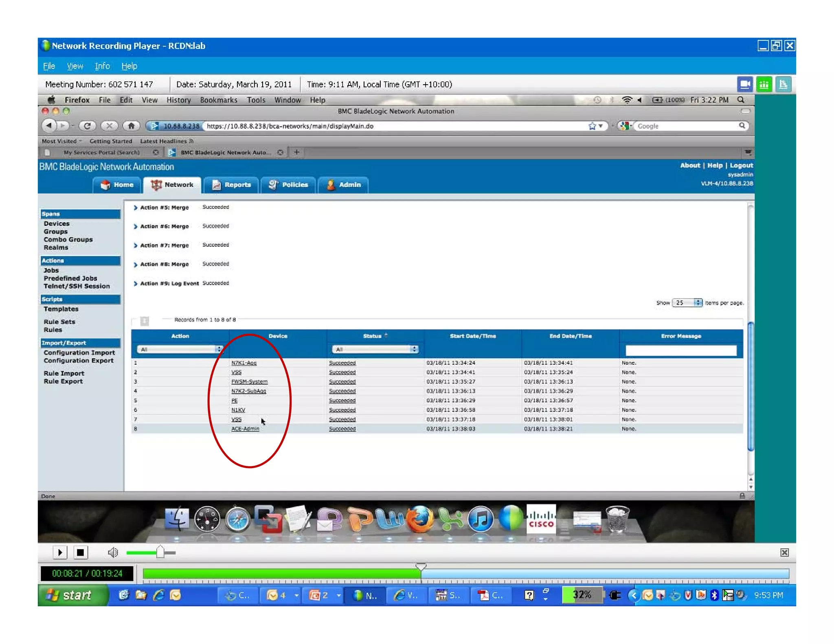
Task: Open the N7K1-Agg device link
Action: [244, 363]
